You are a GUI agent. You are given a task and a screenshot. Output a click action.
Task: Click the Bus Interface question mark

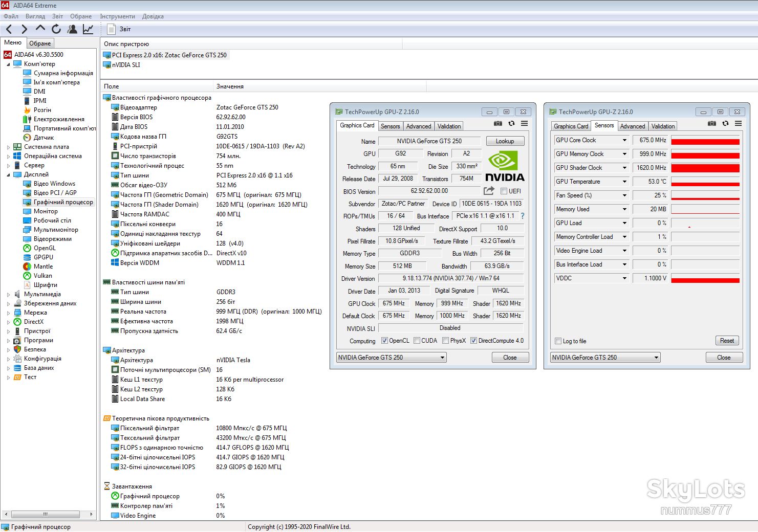pos(523,216)
